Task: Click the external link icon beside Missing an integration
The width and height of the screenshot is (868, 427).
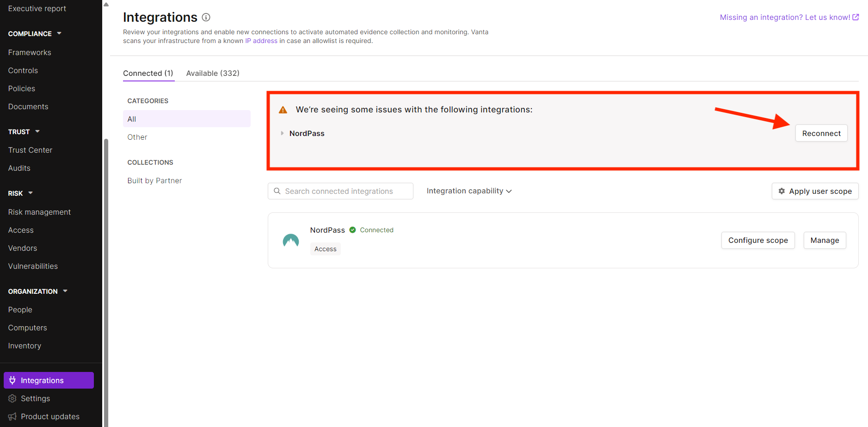Action: (x=856, y=17)
